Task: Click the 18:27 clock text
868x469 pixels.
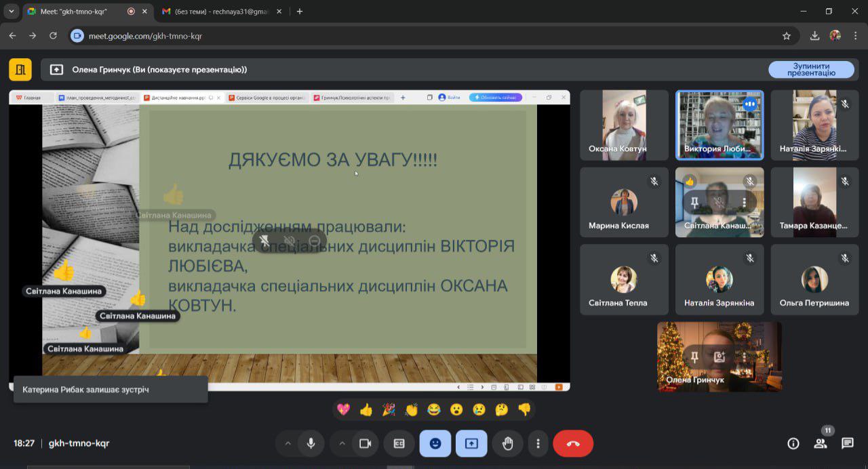Action: point(24,443)
